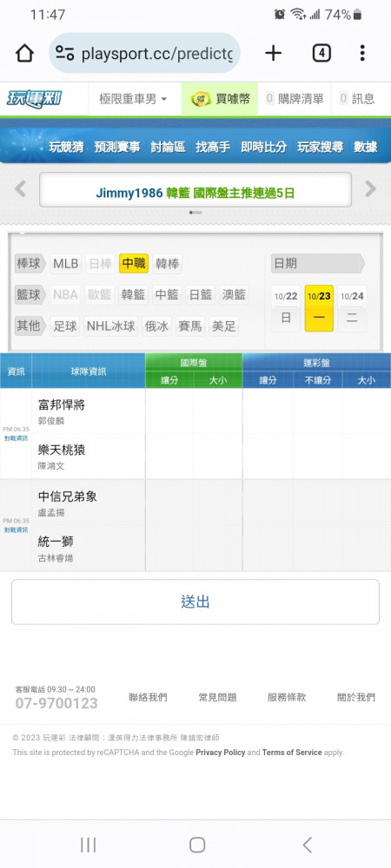Viewport: 391px width, 868px height.
Task: Open 常見問題 link
Action: pyautogui.click(x=217, y=698)
